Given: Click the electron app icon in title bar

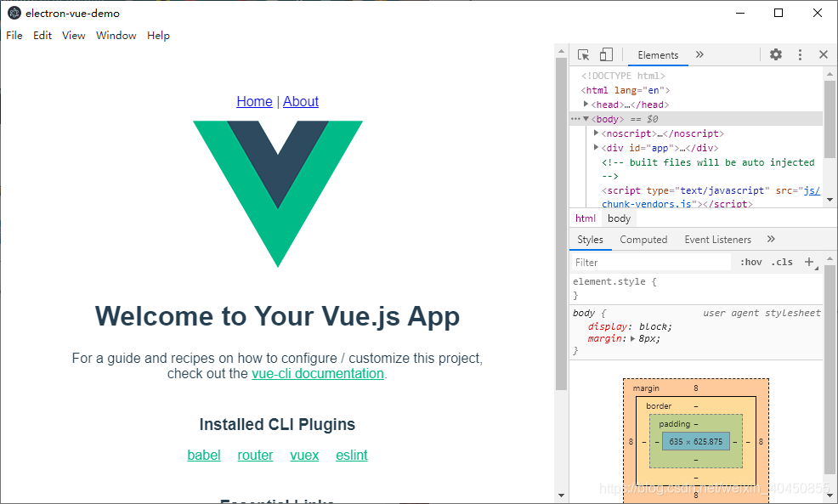Looking at the screenshot, I should click(14, 14).
